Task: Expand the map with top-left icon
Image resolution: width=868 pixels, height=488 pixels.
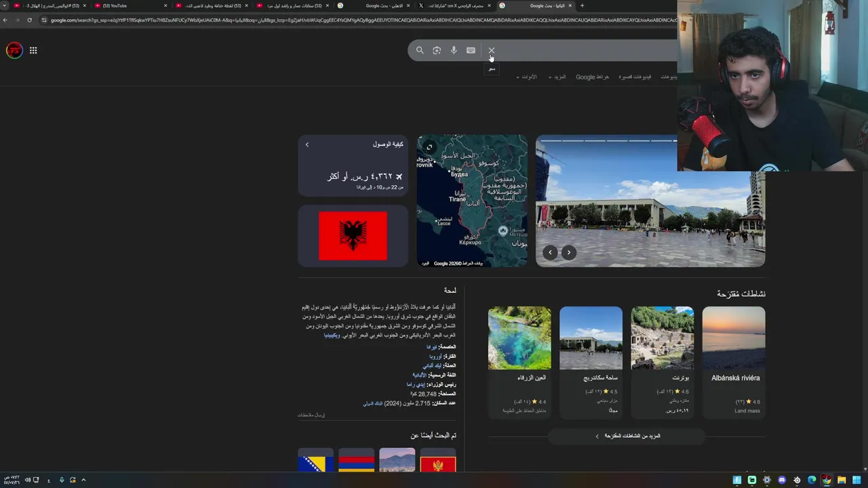Action: click(x=429, y=146)
